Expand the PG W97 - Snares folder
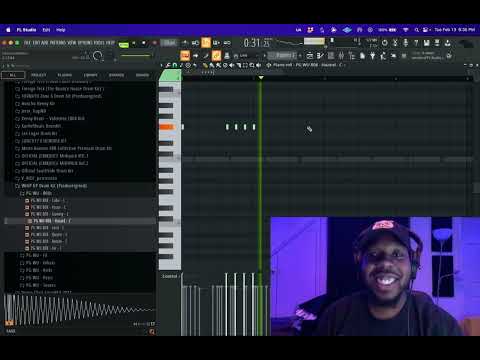 38,285
